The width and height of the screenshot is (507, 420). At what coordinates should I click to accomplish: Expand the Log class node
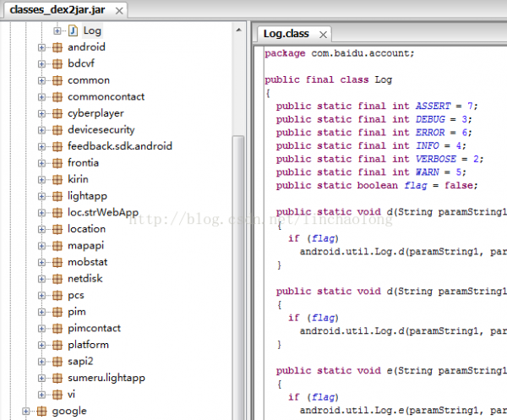tap(57, 30)
